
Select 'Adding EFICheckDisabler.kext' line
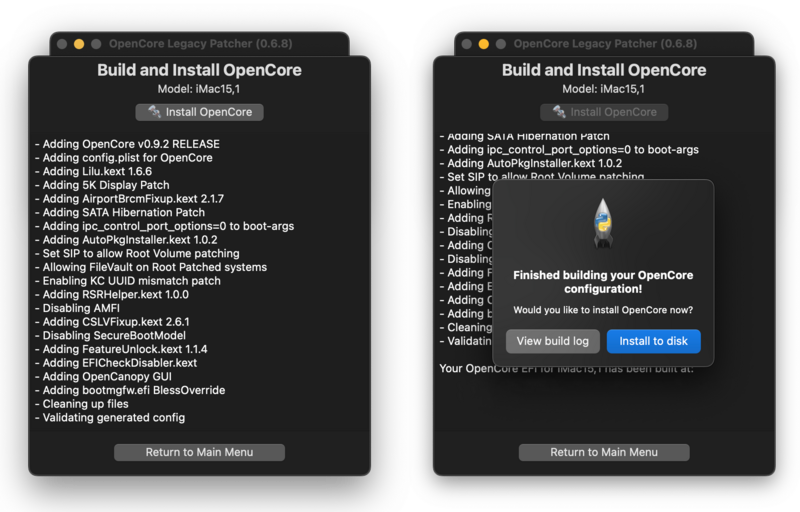116,363
